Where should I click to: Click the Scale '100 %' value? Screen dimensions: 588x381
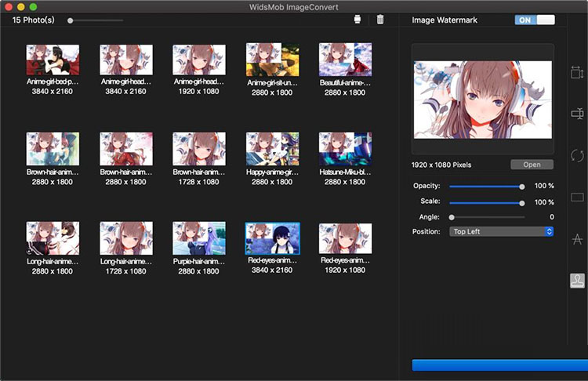544,202
